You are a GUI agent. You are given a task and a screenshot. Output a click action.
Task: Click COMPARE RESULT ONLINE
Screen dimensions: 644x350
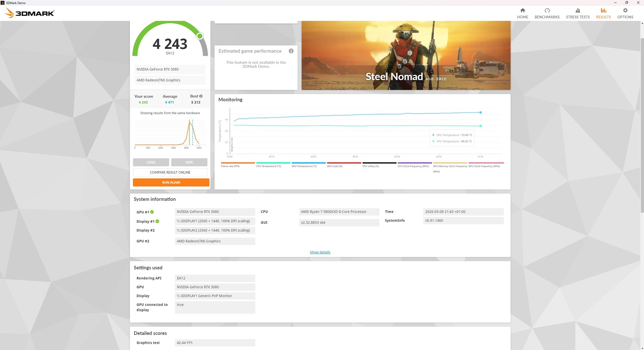pyautogui.click(x=170, y=172)
